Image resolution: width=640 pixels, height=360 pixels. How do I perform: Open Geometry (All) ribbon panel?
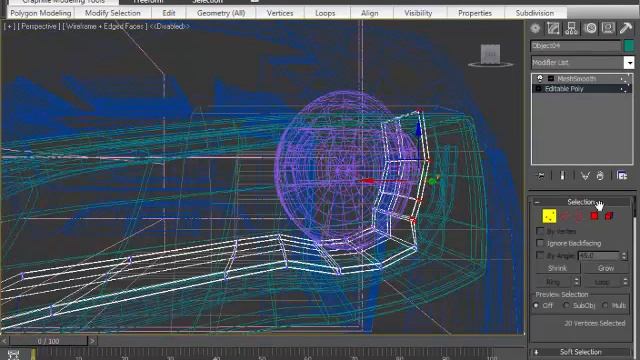pyautogui.click(x=221, y=13)
